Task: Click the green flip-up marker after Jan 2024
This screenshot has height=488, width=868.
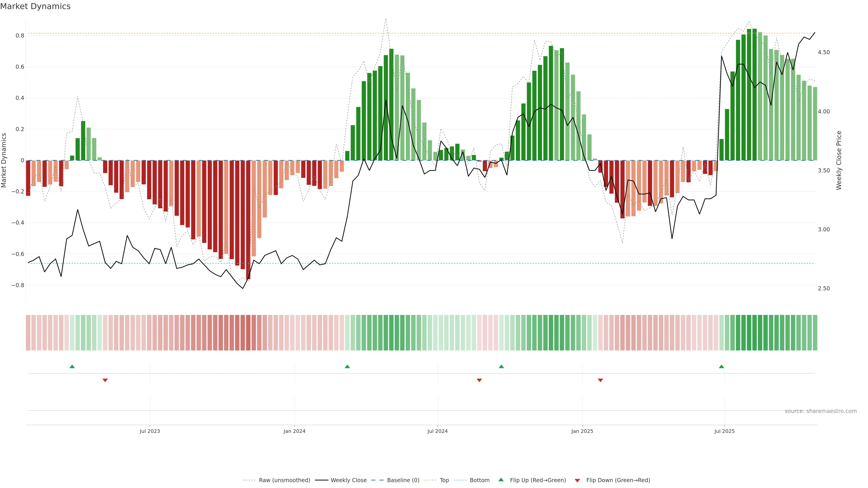Action: [347, 366]
